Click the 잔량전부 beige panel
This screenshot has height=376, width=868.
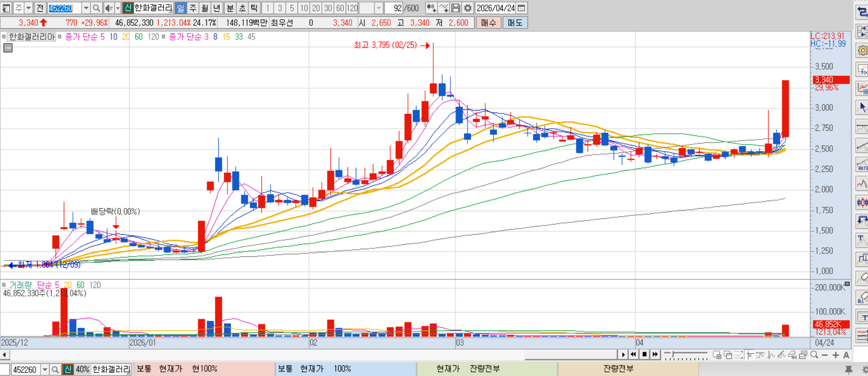tap(628, 369)
